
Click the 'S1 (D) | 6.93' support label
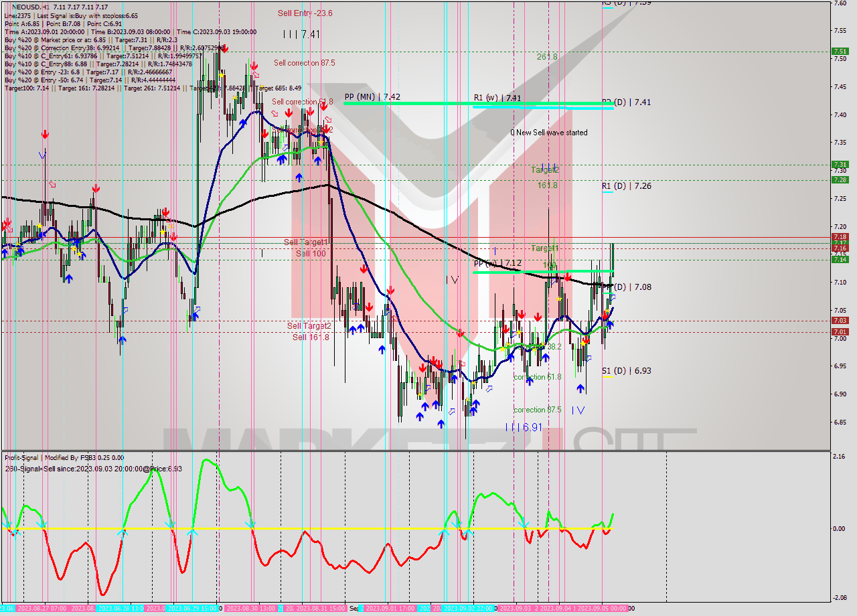click(626, 371)
